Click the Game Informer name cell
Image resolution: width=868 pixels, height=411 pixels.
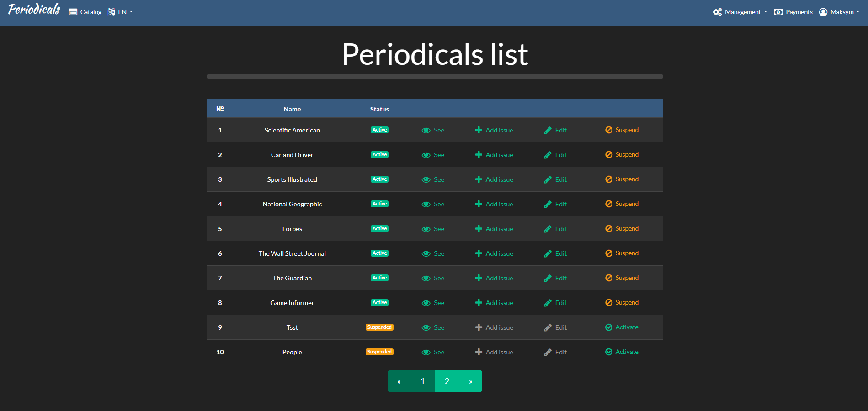pos(292,303)
